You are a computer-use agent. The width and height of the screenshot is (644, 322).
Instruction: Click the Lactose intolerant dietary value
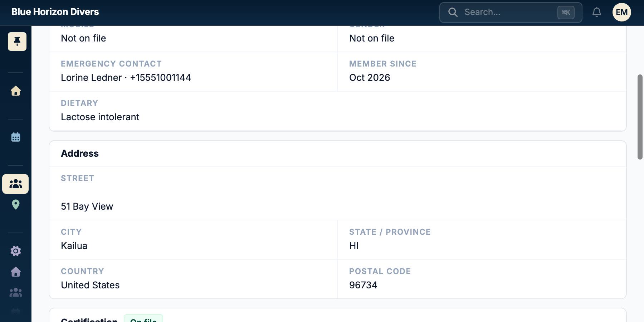pyautogui.click(x=100, y=117)
